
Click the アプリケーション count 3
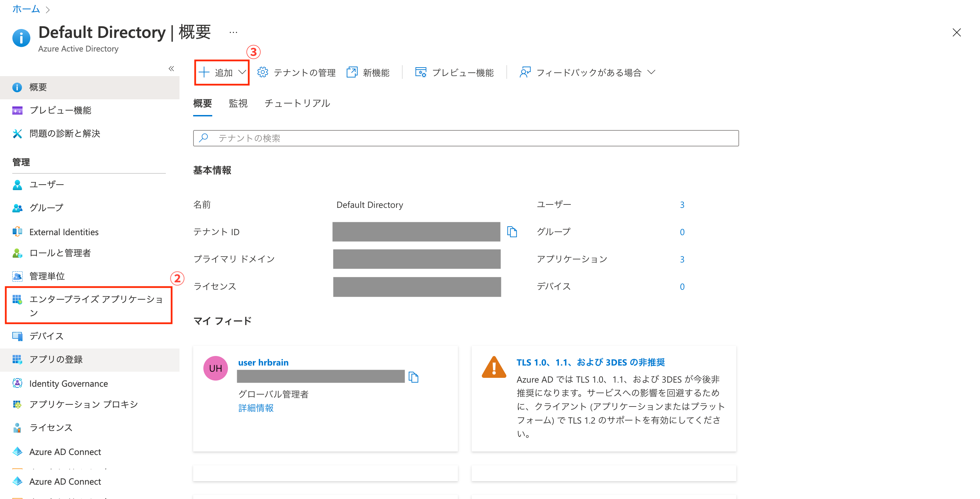682,259
